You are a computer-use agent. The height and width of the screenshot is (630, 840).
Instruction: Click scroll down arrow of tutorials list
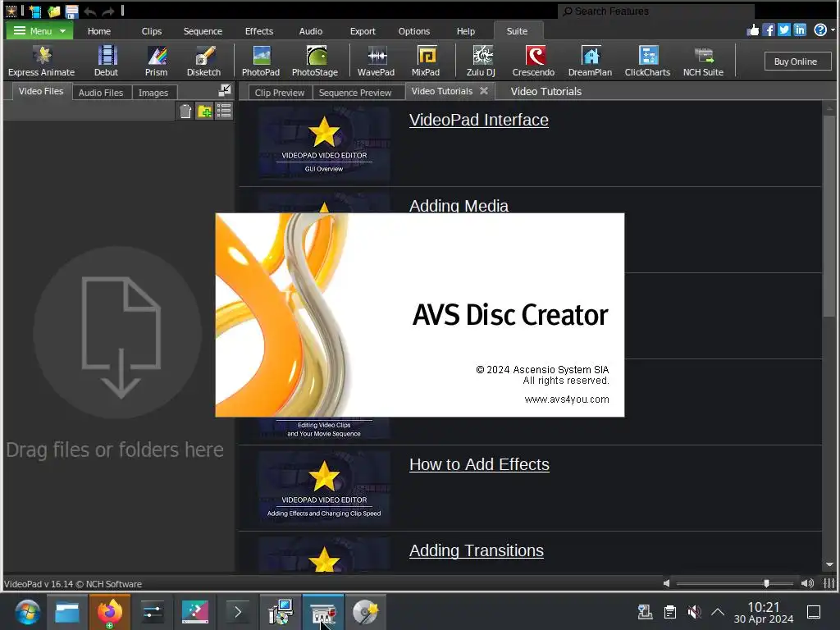(x=829, y=564)
